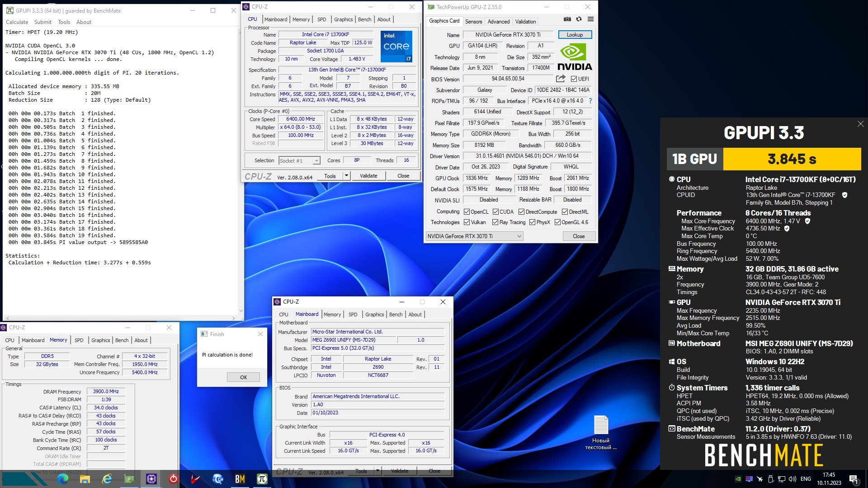This screenshot has width=868, height=488.
Task: Click the GPUPI vertical scrollbar down arrow
Action: [241, 311]
